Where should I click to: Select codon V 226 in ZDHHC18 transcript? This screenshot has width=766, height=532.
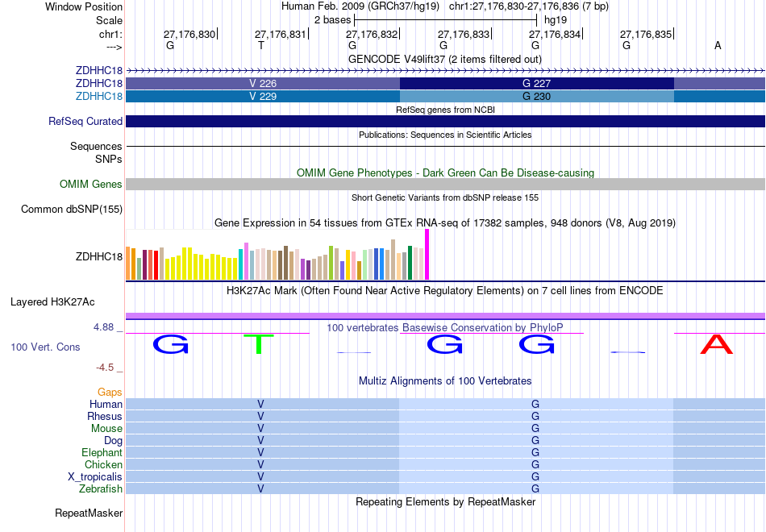pyautogui.click(x=263, y=84)
